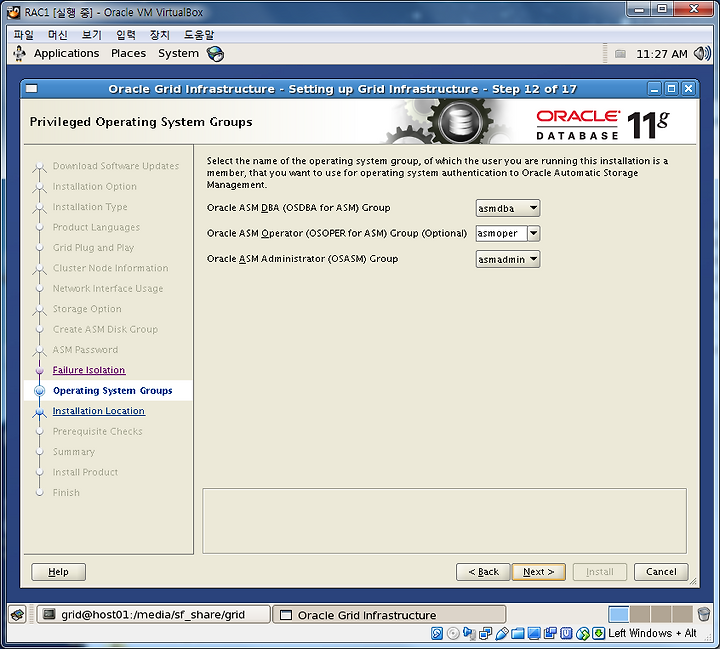Image resolution: width=720 pixels, height=649 pixels.
Task: Click VirtualBox video capture status icon
Action: (x=550, y=634)
